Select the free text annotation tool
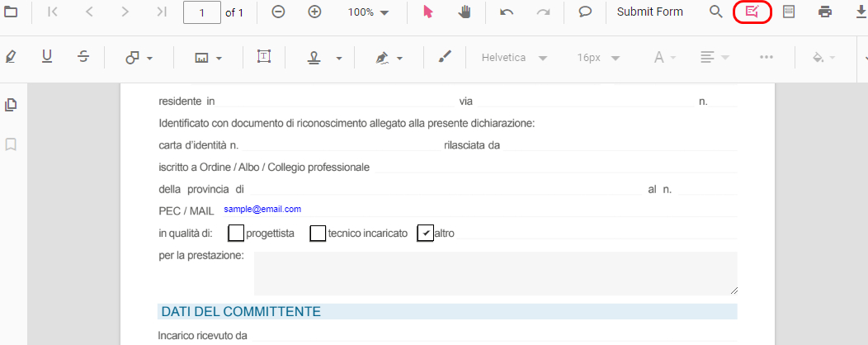 coord(264,56)
